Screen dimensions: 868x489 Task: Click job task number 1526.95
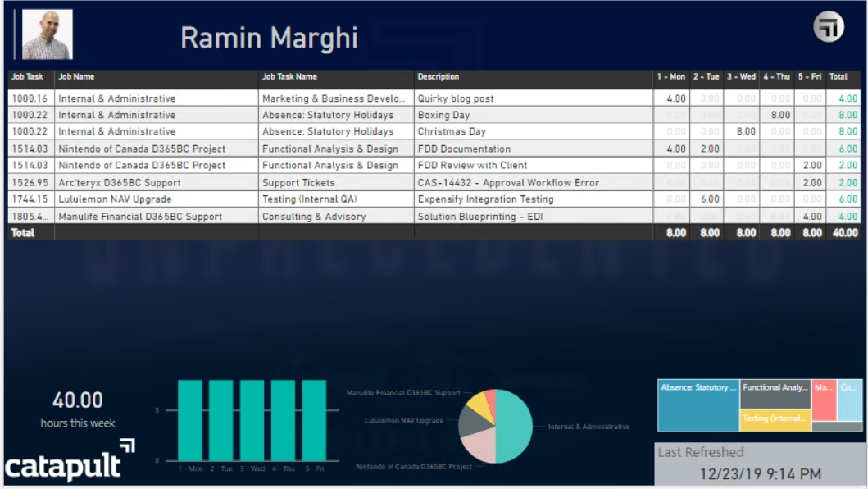tap(30, 182)
